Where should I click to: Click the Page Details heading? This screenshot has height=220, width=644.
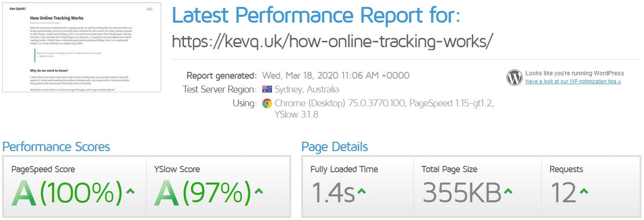click(335, 147)
